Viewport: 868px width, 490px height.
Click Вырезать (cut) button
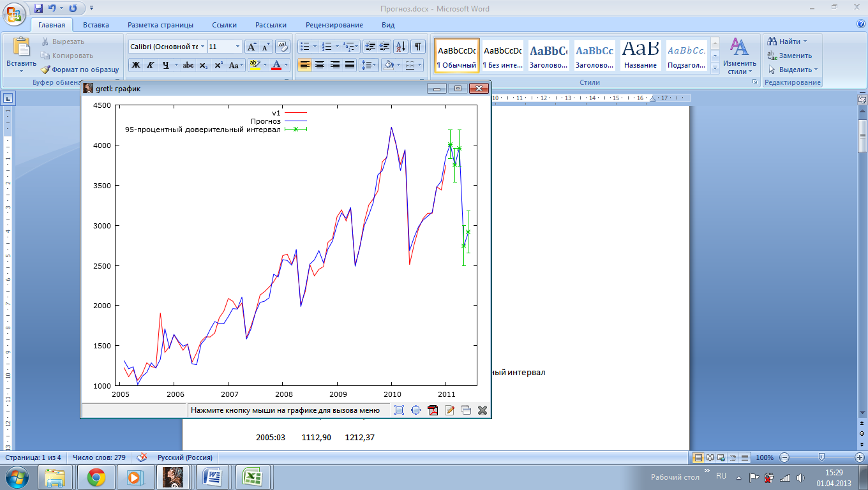[63, 41]
